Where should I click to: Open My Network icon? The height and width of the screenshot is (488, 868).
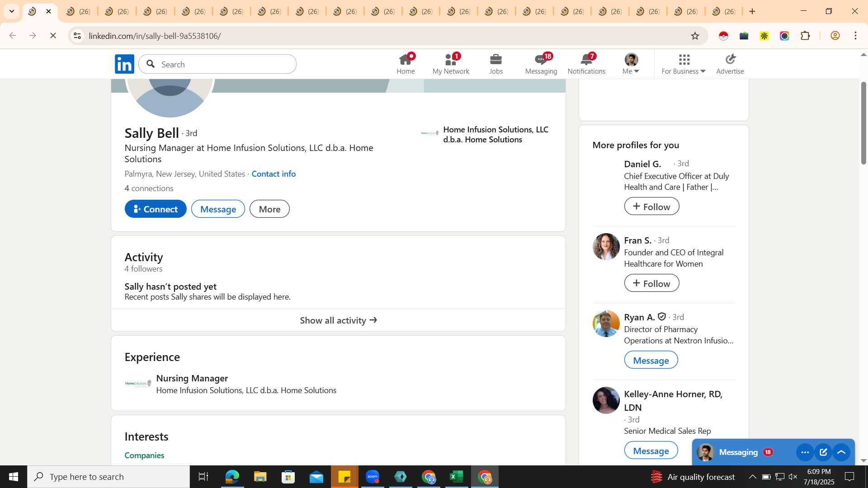(451, 64)
